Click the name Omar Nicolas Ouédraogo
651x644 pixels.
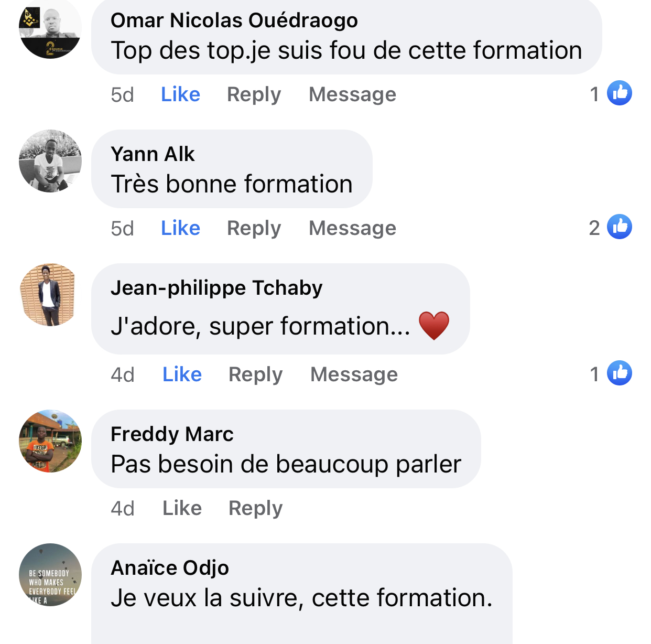tap(234, 20)
